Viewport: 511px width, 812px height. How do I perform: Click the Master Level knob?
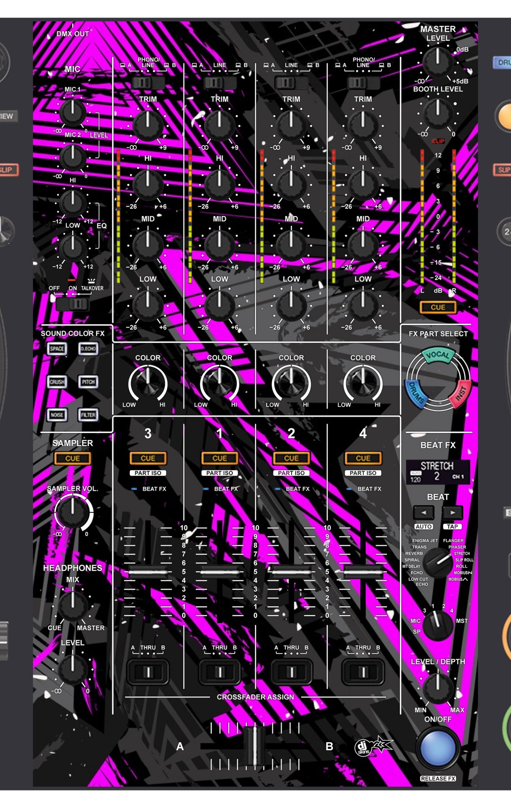[438, 62]
